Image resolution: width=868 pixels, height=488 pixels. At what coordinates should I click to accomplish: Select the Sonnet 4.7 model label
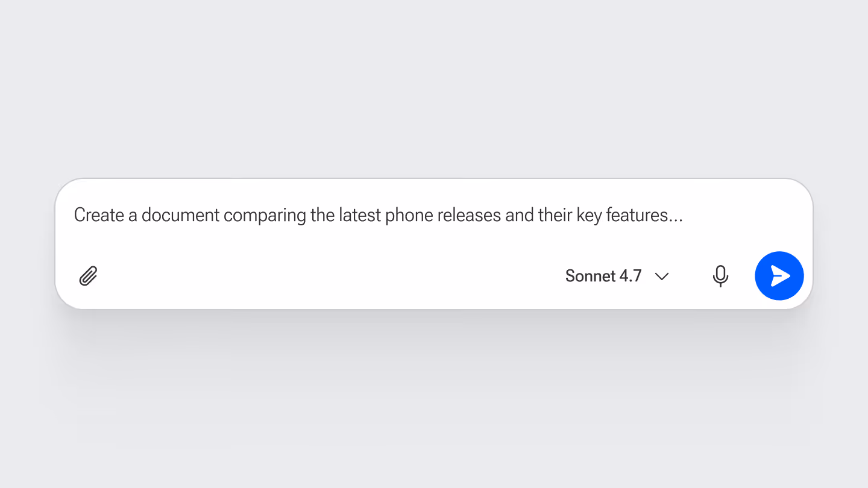click(603, 276)
